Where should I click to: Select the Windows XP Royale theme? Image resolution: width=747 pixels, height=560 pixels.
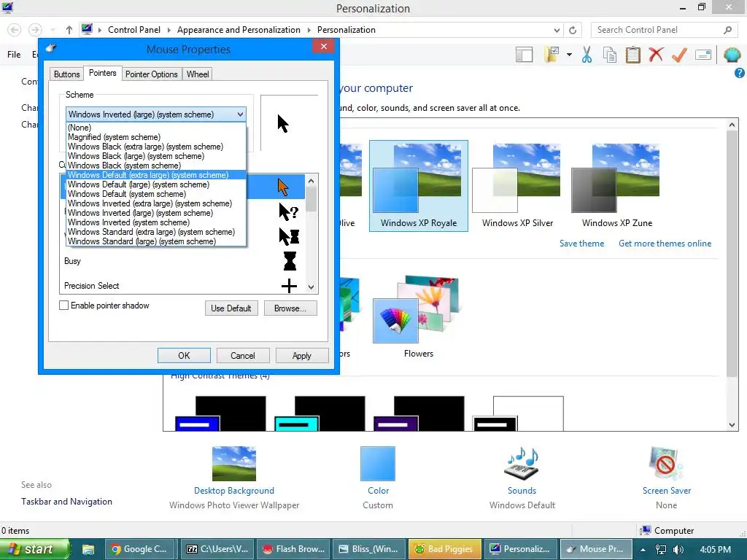pyautogui.click(x=418, y=186)
